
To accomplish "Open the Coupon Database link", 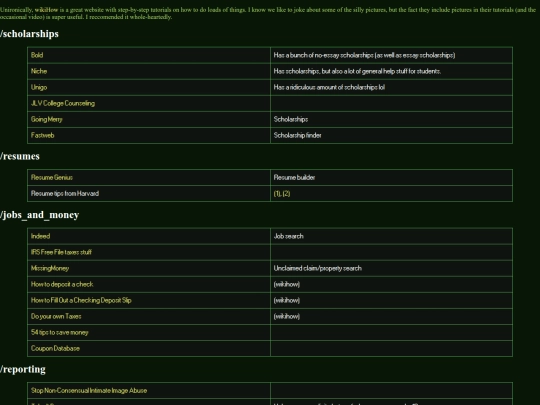I will [x=55, y=349].
